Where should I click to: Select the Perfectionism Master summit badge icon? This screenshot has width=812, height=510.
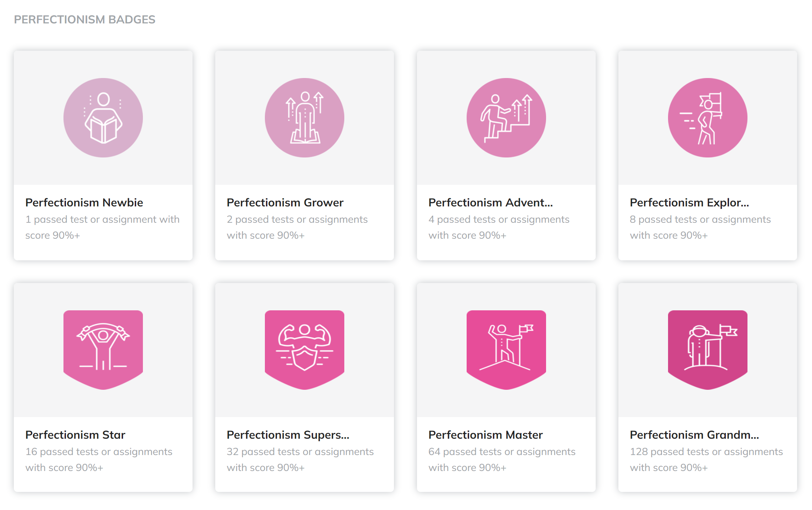coord(506,349)
